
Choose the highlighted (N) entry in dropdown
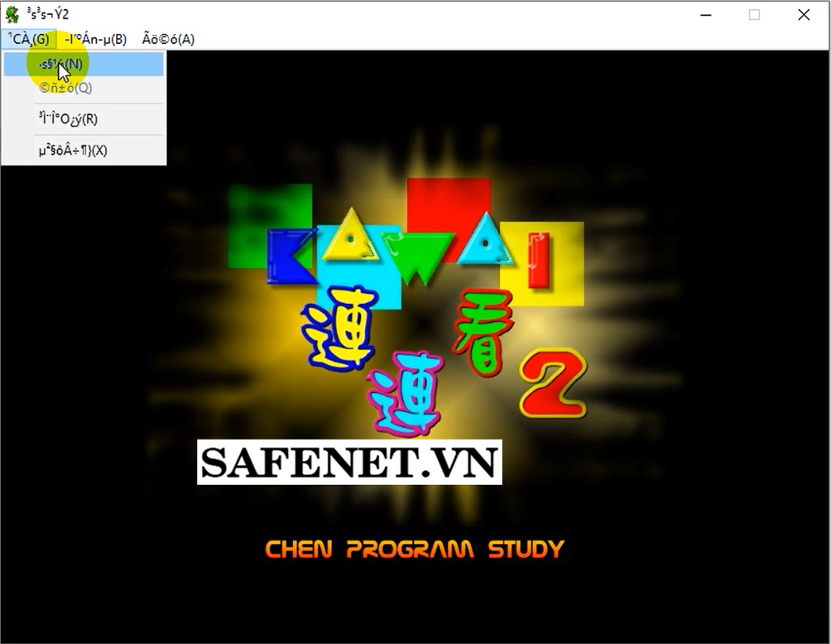pyautogui.click(x=84, y=64)
